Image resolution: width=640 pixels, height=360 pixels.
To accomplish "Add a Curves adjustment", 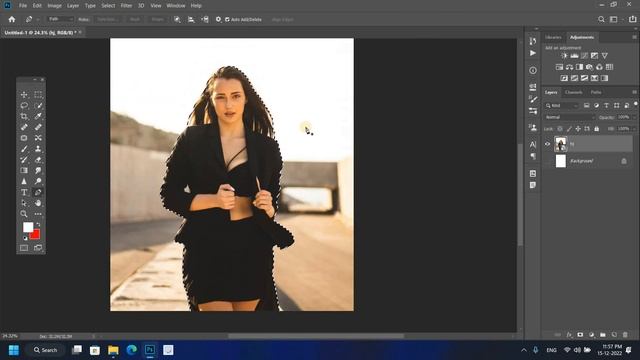I will coord(584,56).
